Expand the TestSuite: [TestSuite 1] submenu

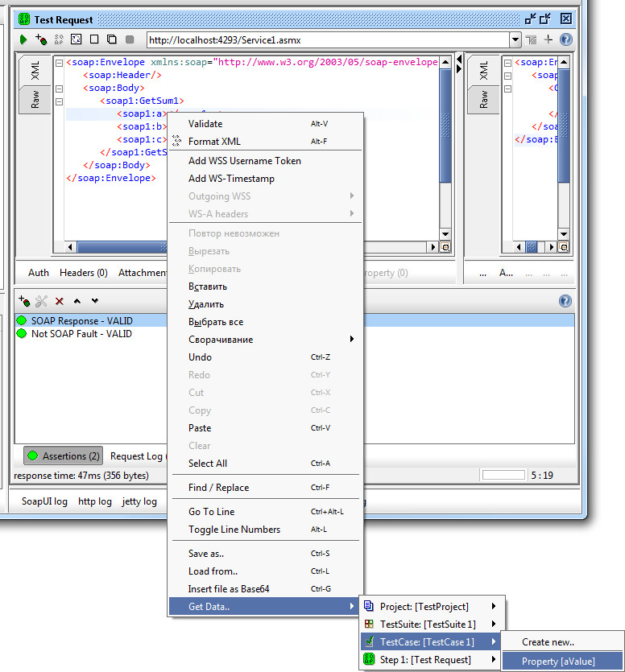tap(432, 624)
